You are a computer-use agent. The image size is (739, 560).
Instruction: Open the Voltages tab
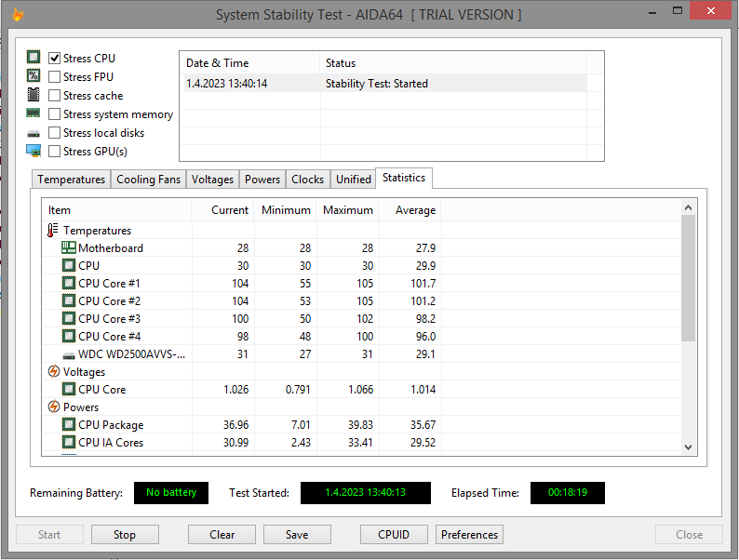212,180
